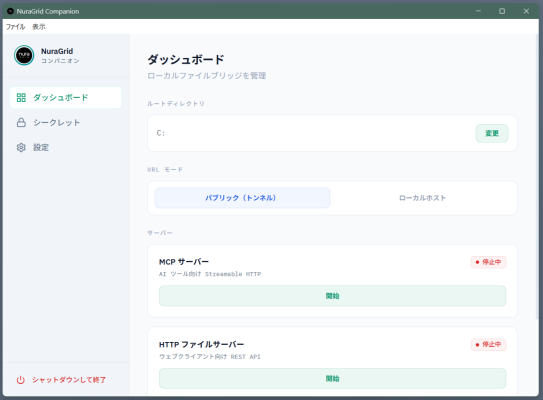Start the MCP サーバー with 開始
Viewport: 543px width, 400px height.
(x=332, y=296)
